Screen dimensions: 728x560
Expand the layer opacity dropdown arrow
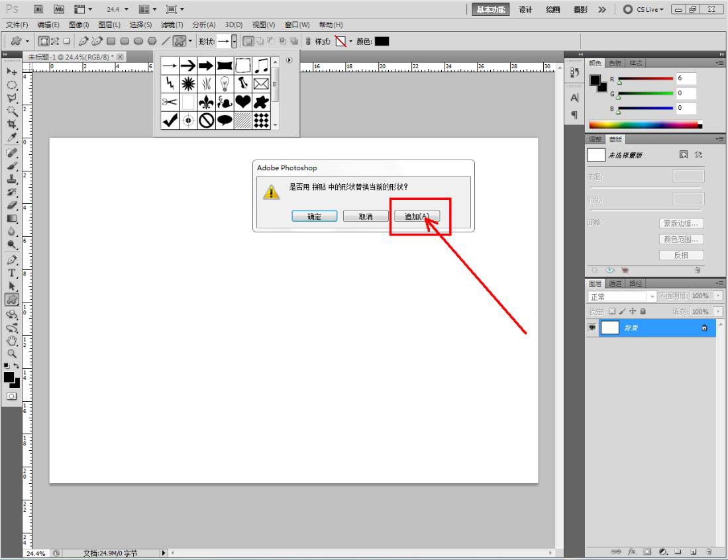pos(718,295)
